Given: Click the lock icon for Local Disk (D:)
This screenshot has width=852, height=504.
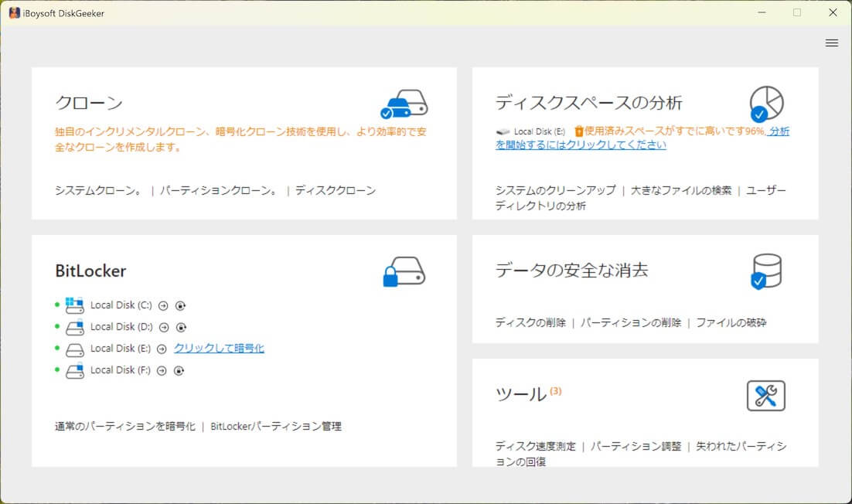Looking at the screenshot, I should tap(181, 328).
